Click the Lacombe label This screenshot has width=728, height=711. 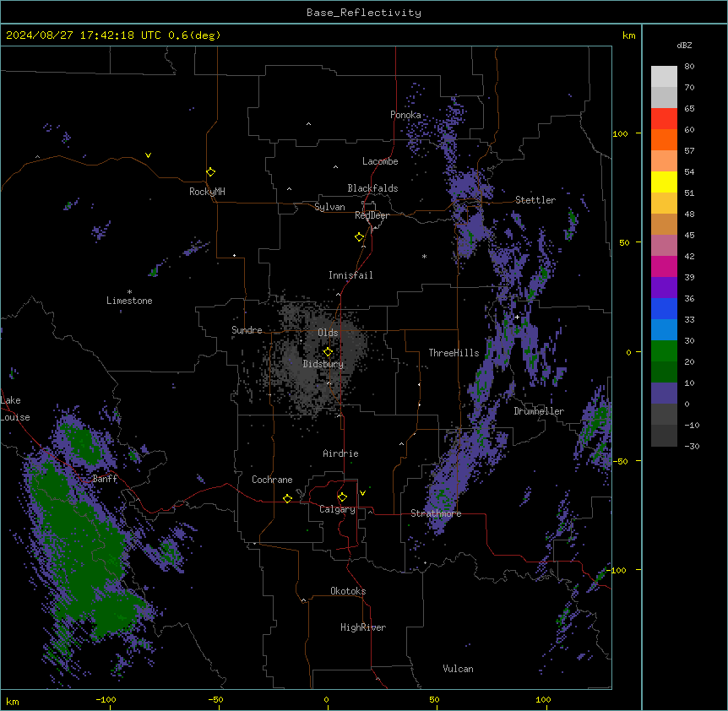tap(380, 161)
